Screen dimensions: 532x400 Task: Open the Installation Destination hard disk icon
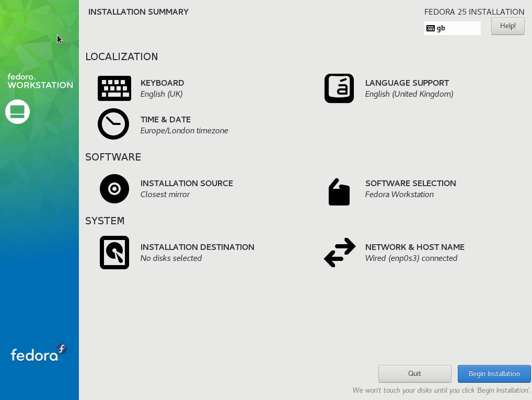tap(114, 253)
